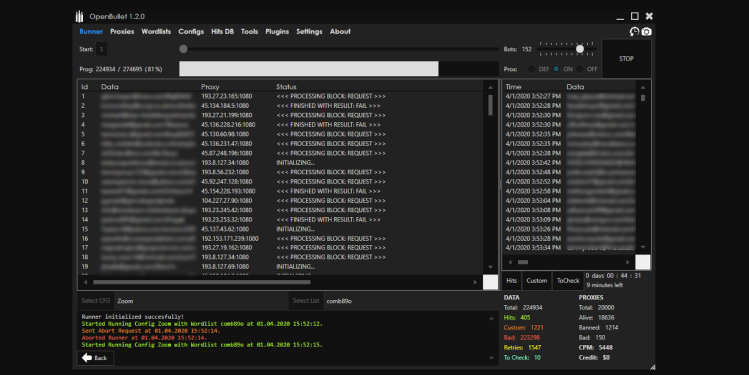Click the Time column header in hits list
This screenshot has height=375, width=749.
click(514, 86)
